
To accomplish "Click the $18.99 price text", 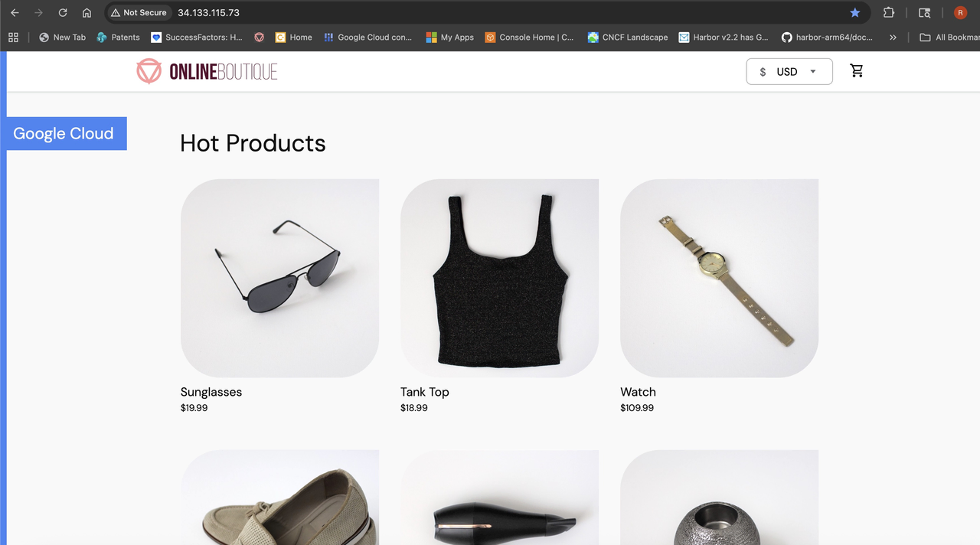I will point(414,408).
